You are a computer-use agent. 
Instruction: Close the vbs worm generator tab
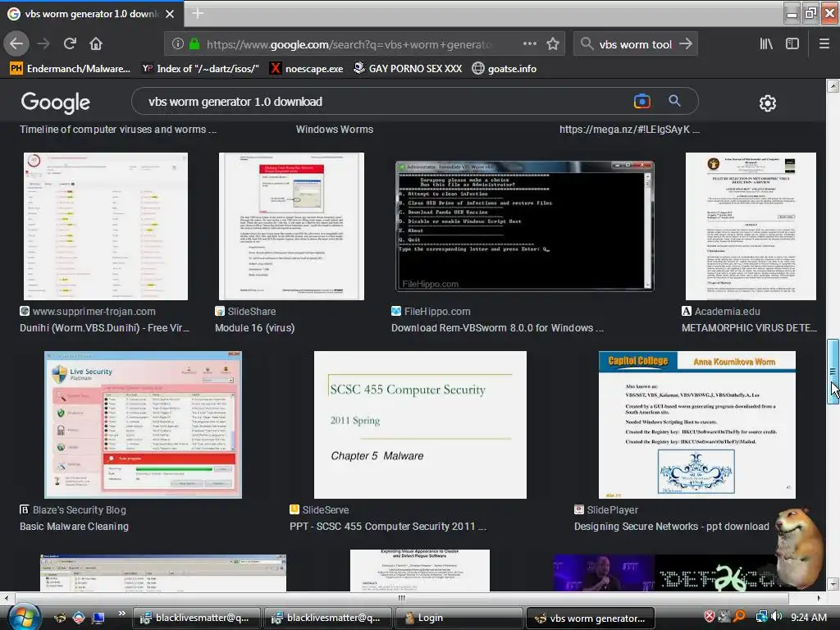coord(170,14)
